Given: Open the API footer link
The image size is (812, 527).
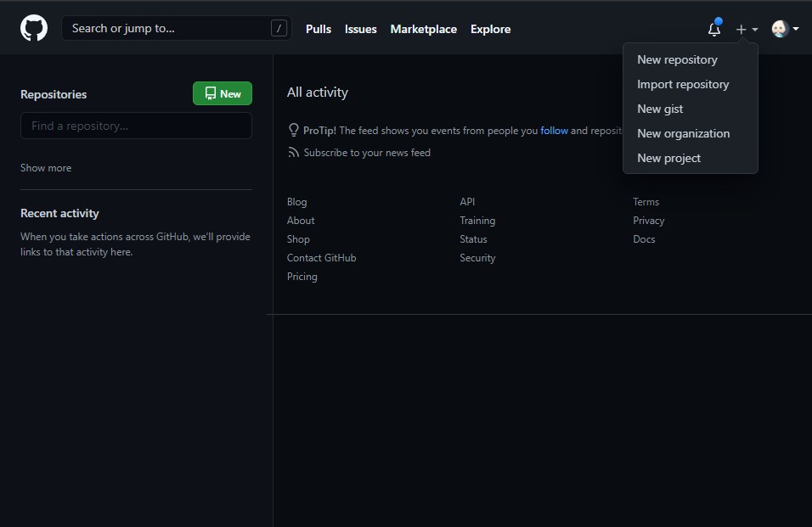Looking at the screenshot, I should point(467,202).
